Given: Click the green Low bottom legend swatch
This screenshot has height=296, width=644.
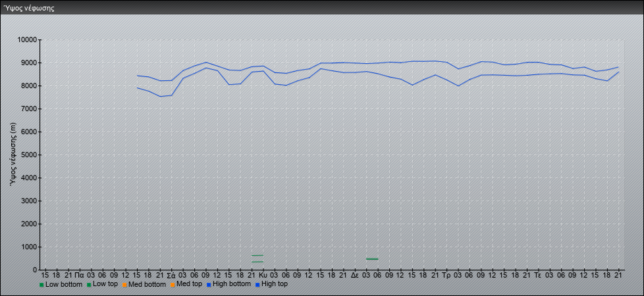Looking at the screenshot, I should (41, 285).
